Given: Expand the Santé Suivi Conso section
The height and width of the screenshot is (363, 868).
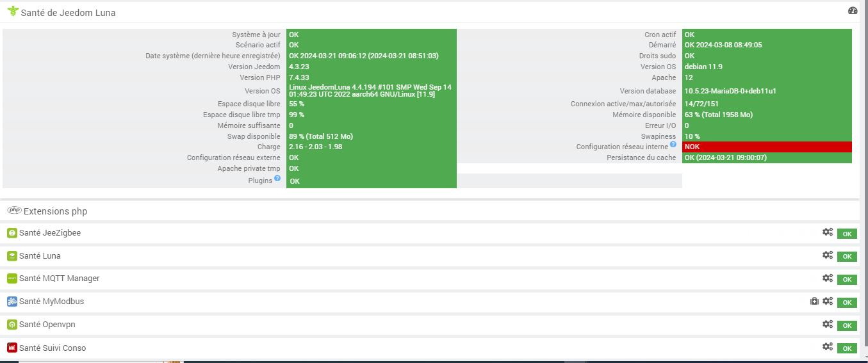Looking at the screenshot, I should coord(53,348).
